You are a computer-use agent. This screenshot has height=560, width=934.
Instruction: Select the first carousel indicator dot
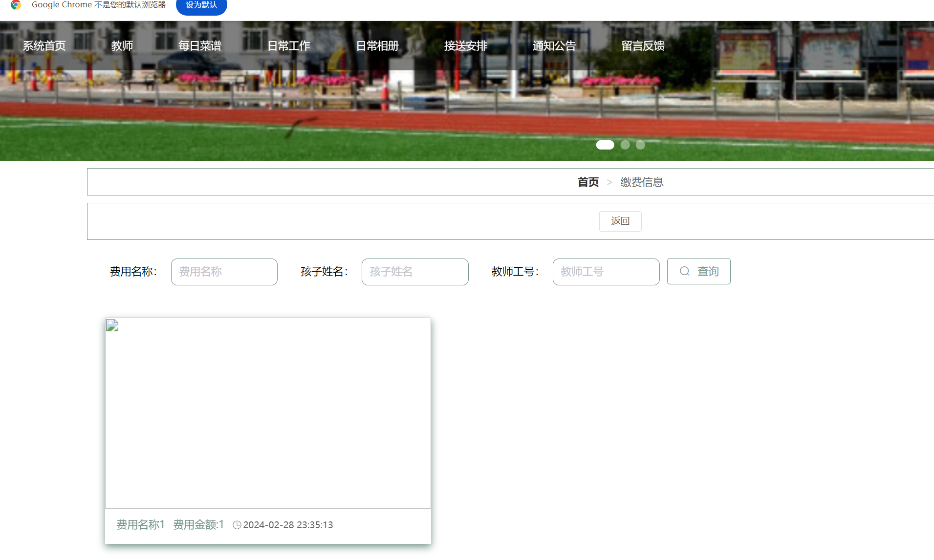click(x=605, y=145)
